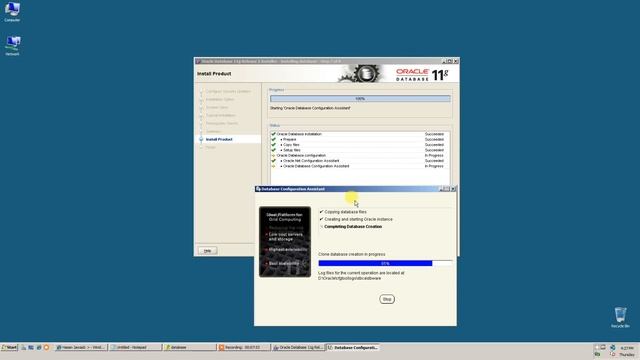
Task: Click the orange quick launch icon on taskbar
Action: tap(47, 347)
